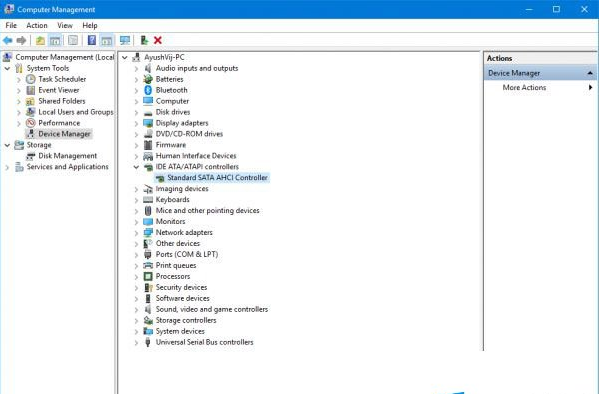
Task: Collapse the Storage node in left tree
Action: click(7, 145)
